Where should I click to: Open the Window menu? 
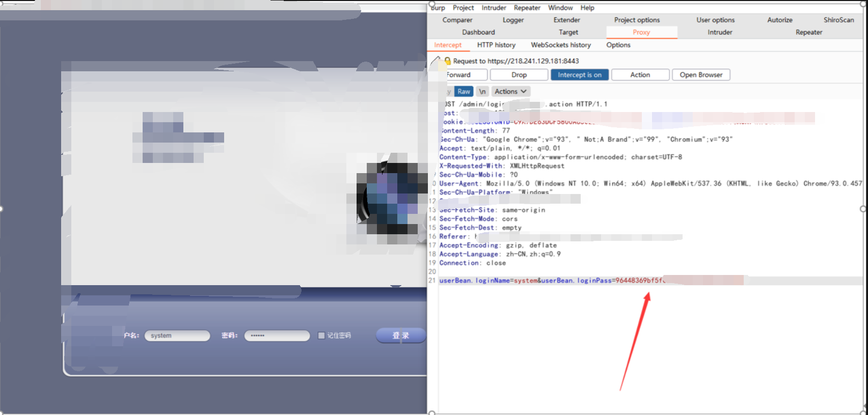pos(560,8)
